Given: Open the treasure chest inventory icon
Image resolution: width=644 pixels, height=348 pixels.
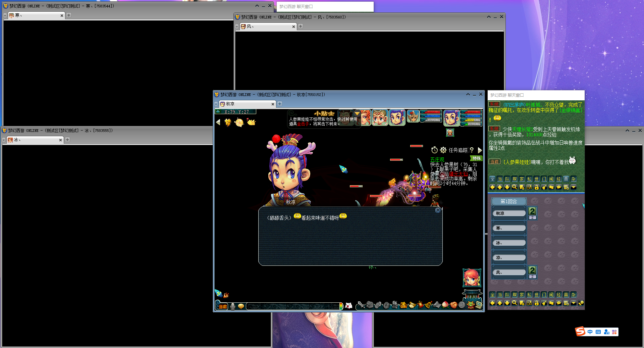Looking at the screenshot, I should (370, 305).
